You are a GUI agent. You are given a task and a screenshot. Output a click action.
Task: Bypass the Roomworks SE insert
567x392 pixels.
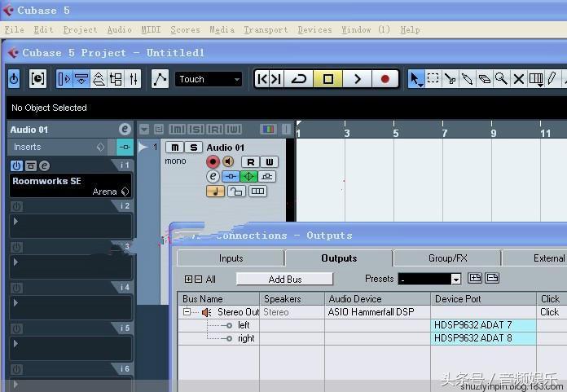pyautogui.click(x=31, y=165)
